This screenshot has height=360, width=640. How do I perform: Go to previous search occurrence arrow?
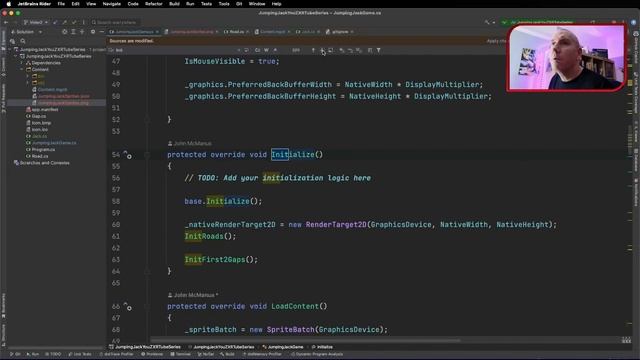click(x=313, y=50)
